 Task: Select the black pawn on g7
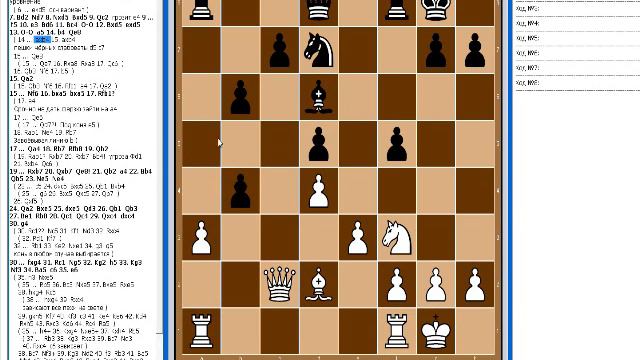tap(436, 51)
